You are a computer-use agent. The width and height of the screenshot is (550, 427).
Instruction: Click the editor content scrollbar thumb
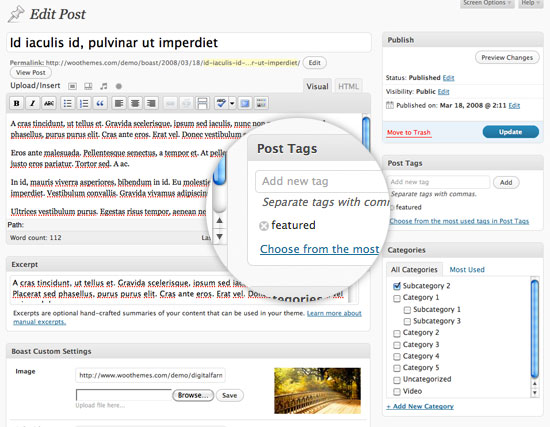tap(366, 134)
